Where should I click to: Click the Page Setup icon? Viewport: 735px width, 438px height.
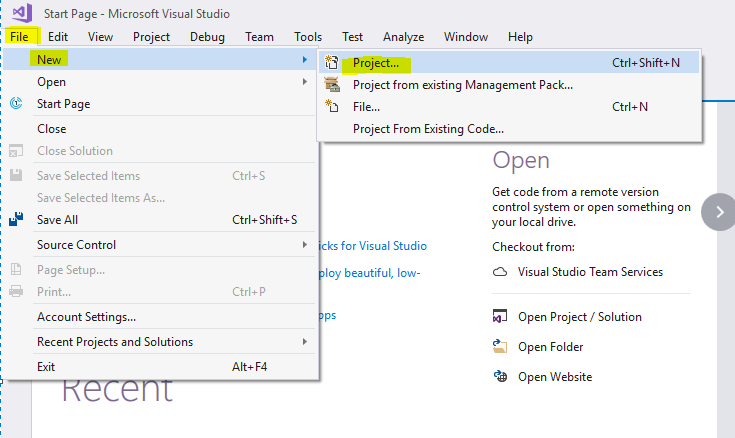pos(16,269)
